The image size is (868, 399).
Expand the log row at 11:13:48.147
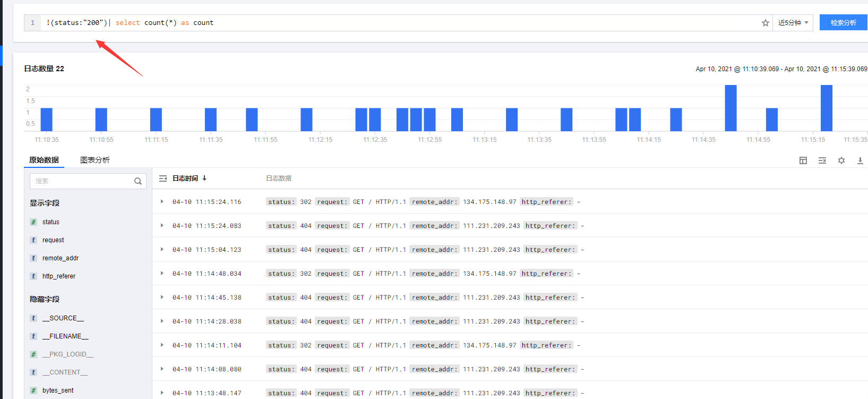(x=162, y=393)
